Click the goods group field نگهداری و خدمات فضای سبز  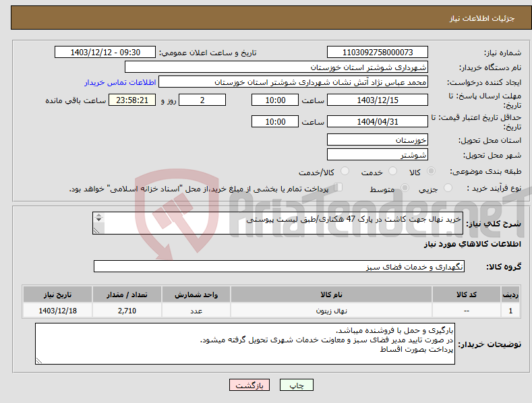point(279,266)
